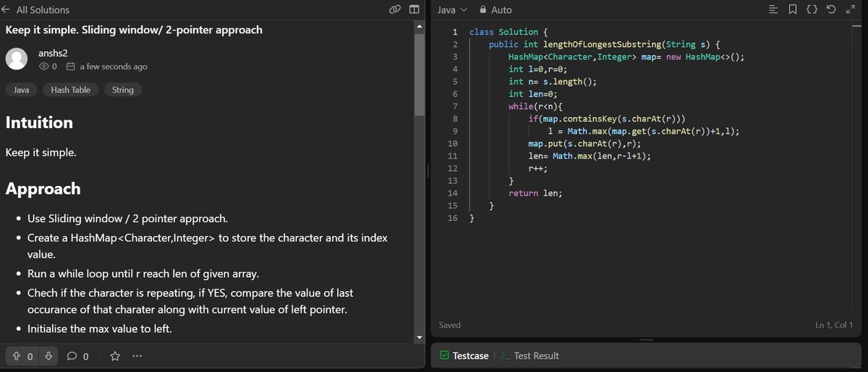
Task: Click the editor bookmark icon
Action: pyautogui.click(x=793, y=9)
